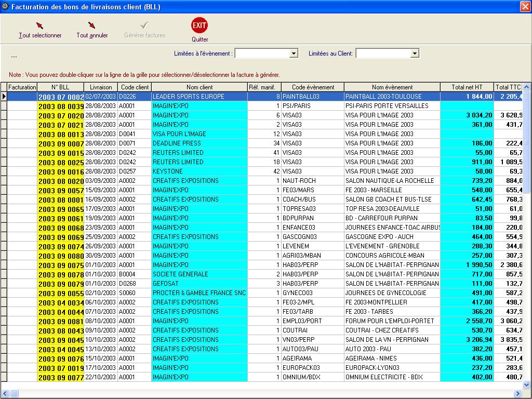Click GASCOGNE EXPO - AUCH event name
The height and width of the screenshot is (399, 532).
point(392,237)
